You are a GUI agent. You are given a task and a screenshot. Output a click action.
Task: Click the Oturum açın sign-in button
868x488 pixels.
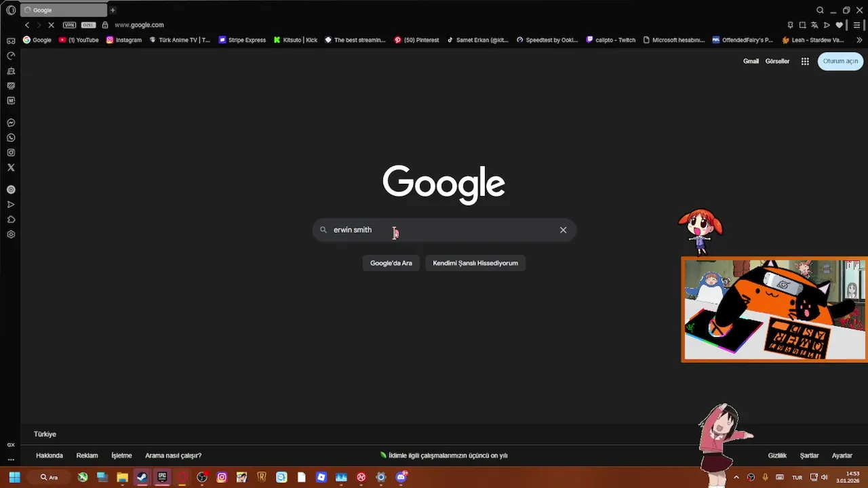point(840,61)
